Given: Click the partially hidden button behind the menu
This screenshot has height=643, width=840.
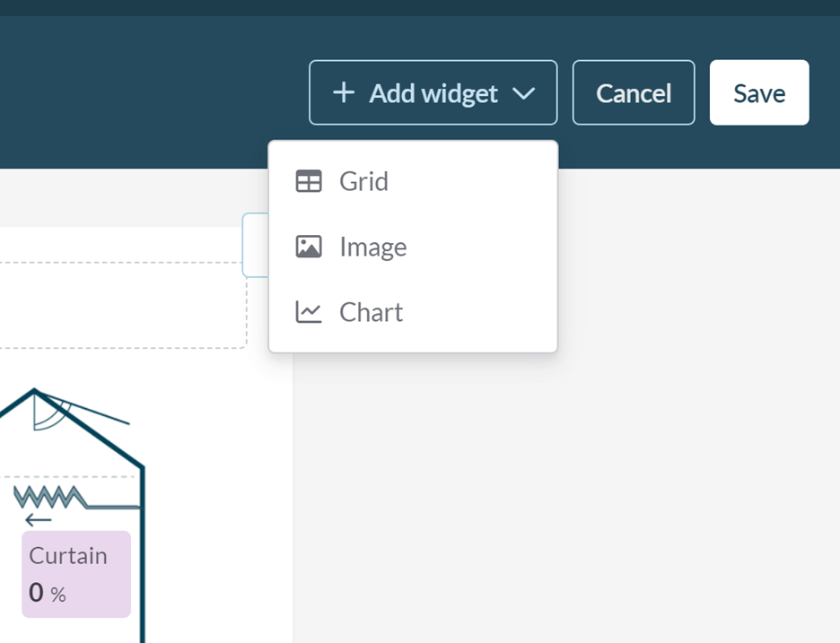Looking at the screenshot, I should (x=255, y=245).
